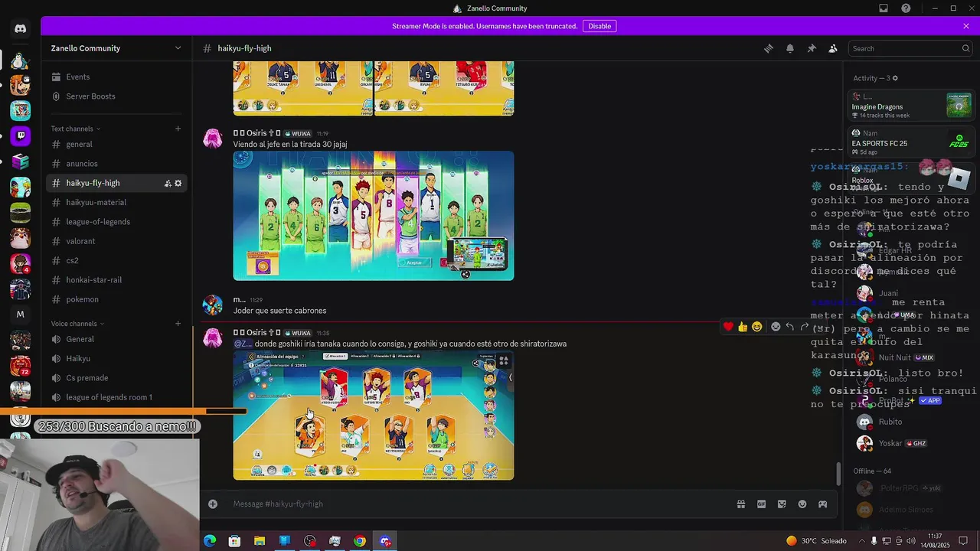Screen dimensions: 980x551
Task: Open Discord inbox icon in title bar
Action: [x=884, y=8]
